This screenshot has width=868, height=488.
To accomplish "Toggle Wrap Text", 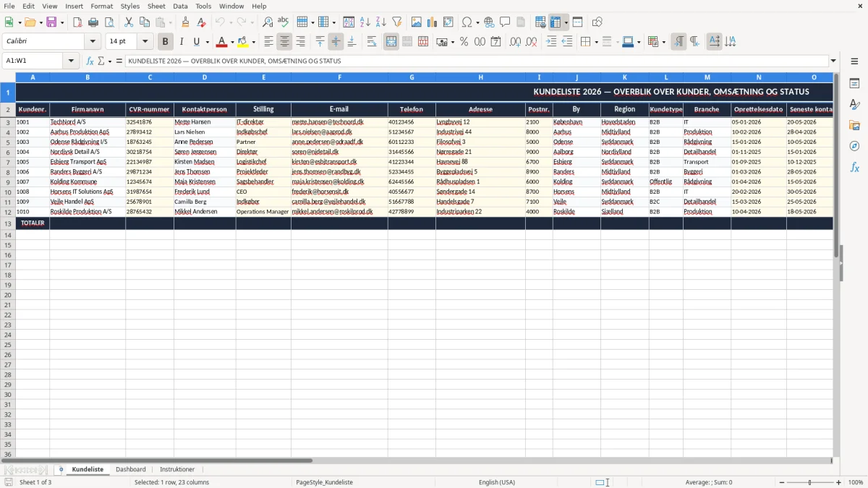I will [372, 42].
